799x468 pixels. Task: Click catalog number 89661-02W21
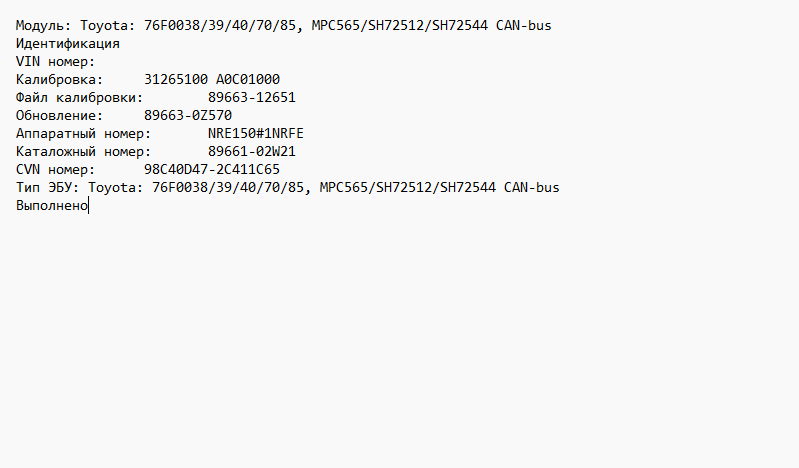[252, 151]
